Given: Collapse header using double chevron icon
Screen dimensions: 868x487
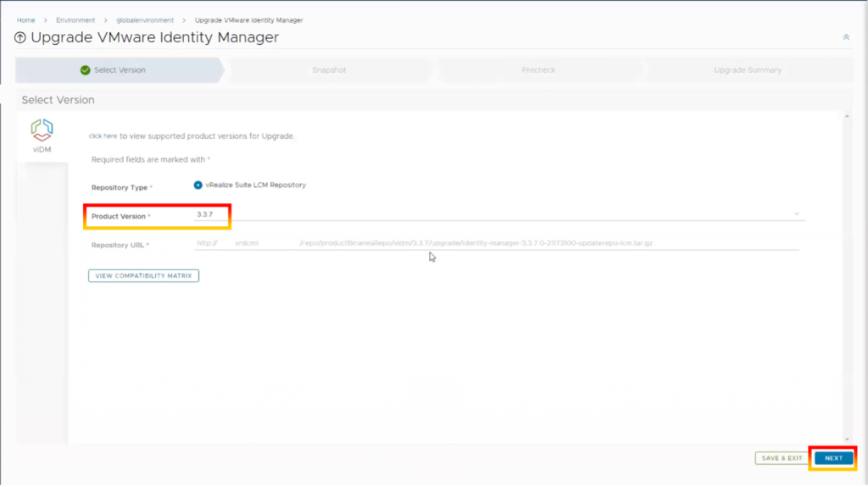Looking at the screenshot, I should tap(846, 37).
